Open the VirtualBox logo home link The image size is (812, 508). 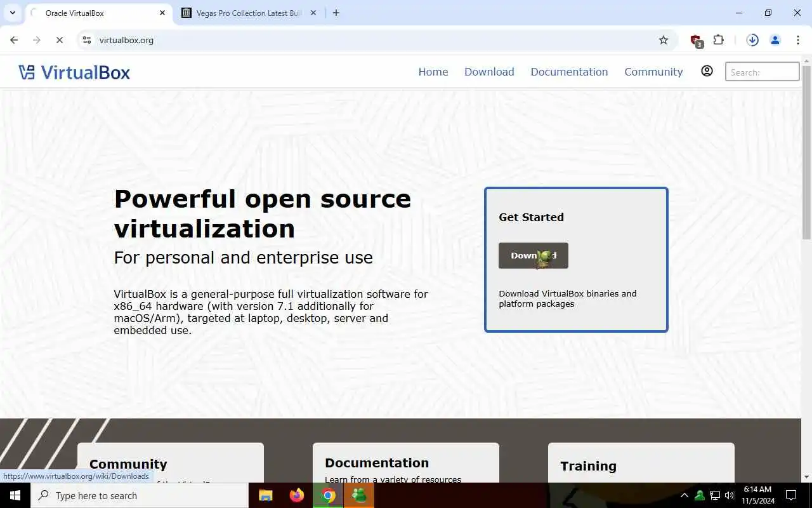[74, 72]
